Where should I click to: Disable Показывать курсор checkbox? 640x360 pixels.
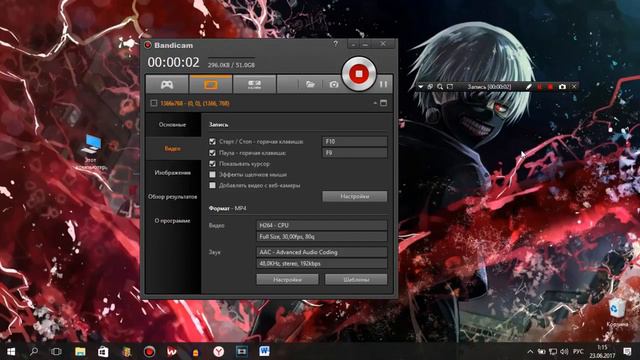pos(212,164)
